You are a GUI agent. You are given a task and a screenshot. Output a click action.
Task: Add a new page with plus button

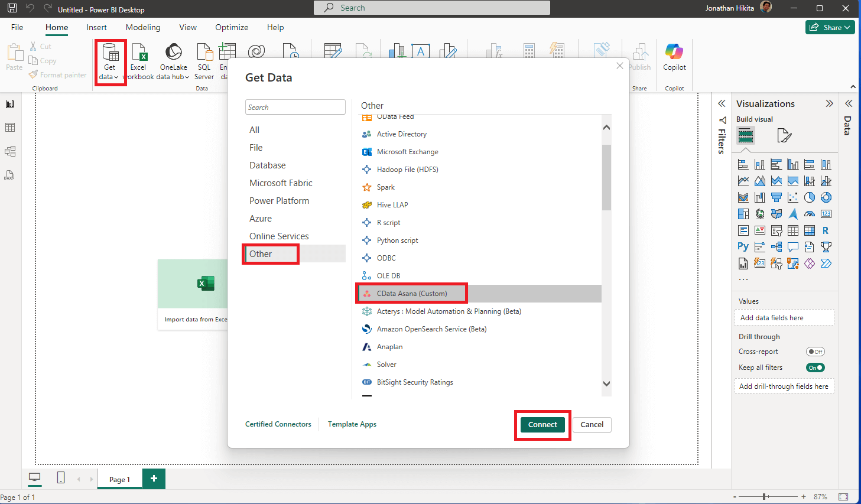[x=154, y=479]
